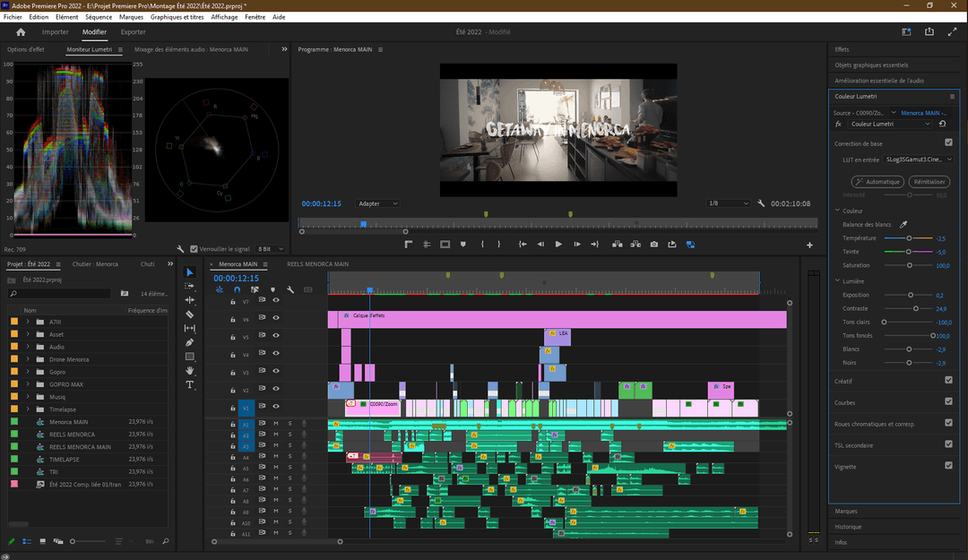
Task: Click the Automatique button in Correction de base
Action: coord(877,182)
